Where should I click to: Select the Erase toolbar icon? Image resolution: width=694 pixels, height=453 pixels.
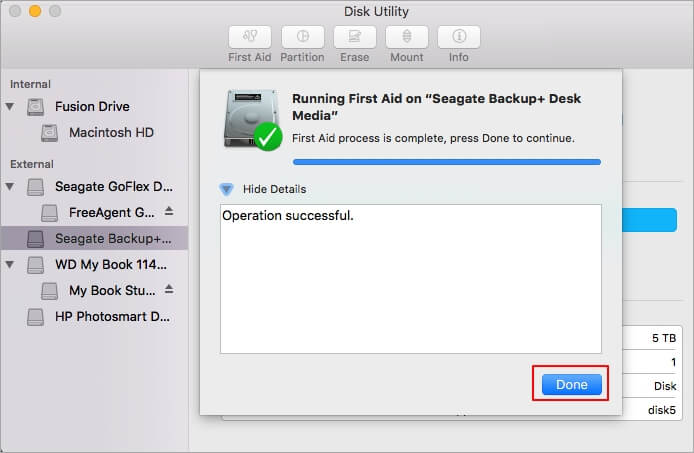[x=353, y=37]
